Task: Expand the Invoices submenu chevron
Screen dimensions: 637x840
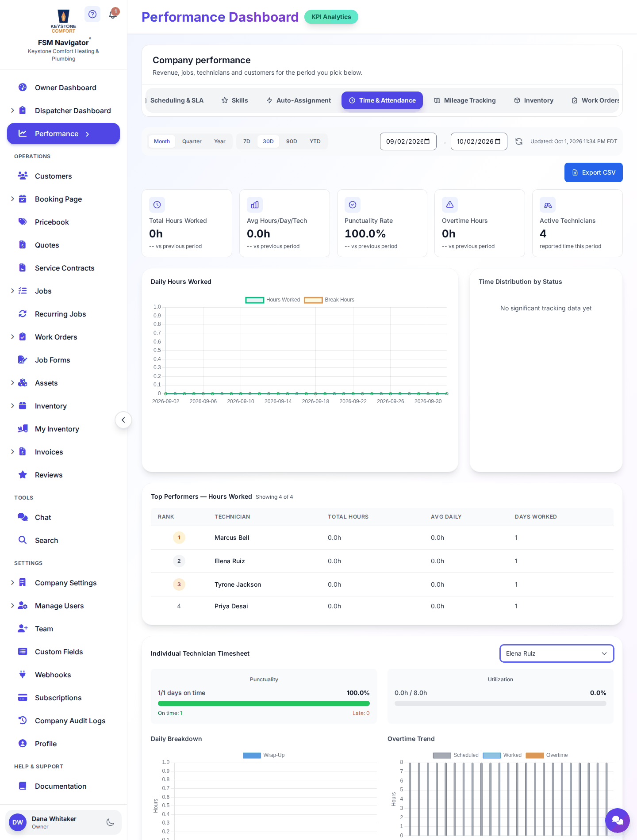Action: (x=12, y=452)
